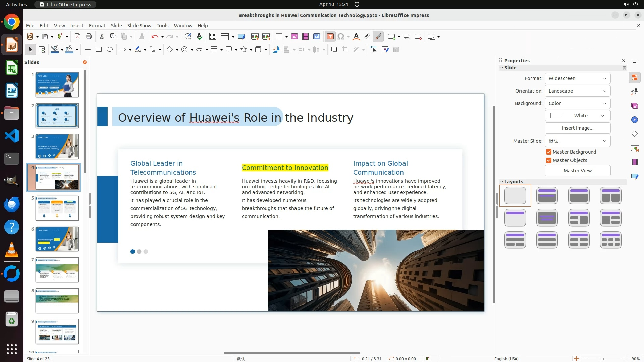This screenshot has width=644, height=362.
Task: Uncheck the Master Background checkbox
Action: coord(549,152)
